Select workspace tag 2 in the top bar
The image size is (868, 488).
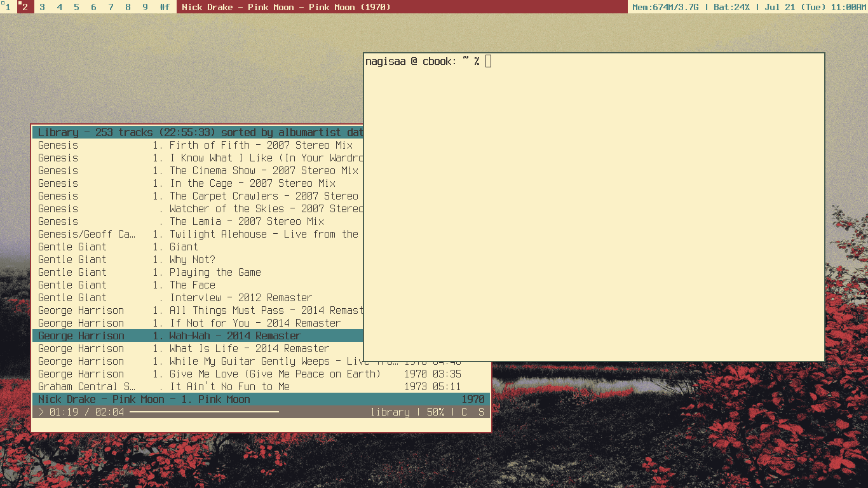[25, 7]
